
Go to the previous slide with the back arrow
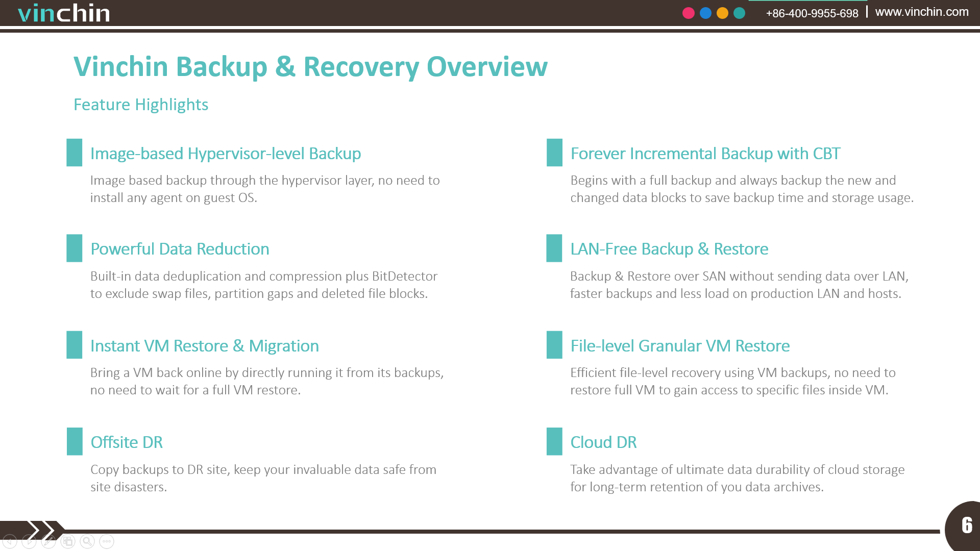click(x=10, y=541)
